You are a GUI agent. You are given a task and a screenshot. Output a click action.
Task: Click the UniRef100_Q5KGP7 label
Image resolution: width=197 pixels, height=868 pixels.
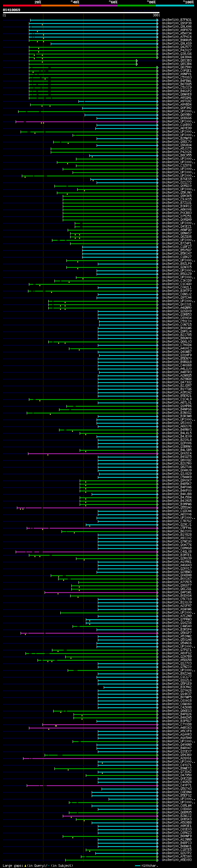point(177,633)
